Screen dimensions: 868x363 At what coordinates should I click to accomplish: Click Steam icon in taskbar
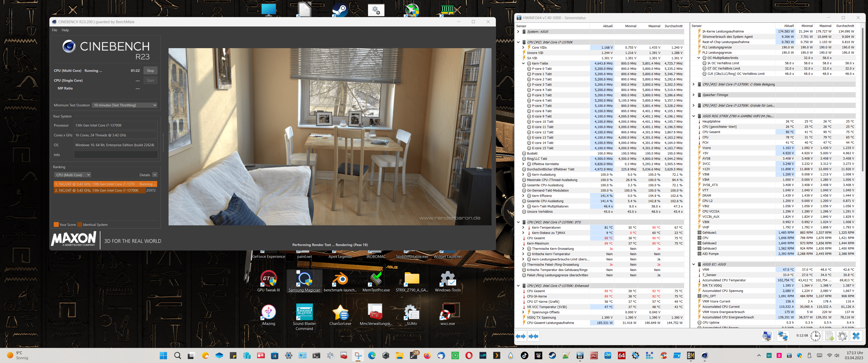coord(552,355)
